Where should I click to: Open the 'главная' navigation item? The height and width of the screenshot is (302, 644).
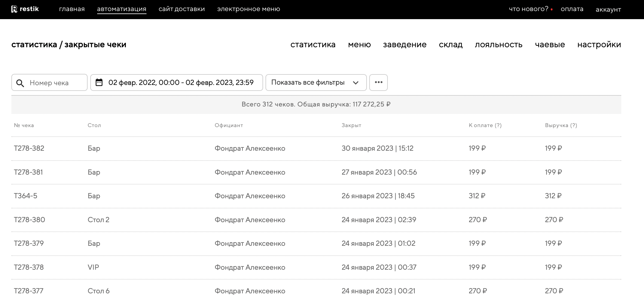tap(72, 9)
